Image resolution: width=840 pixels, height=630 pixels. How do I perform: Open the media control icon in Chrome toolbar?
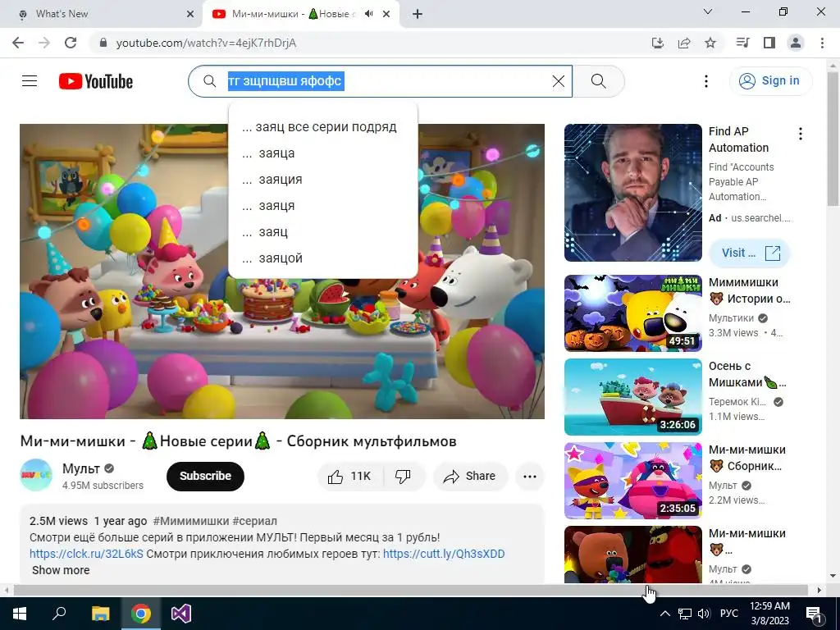tap(742, 43)
